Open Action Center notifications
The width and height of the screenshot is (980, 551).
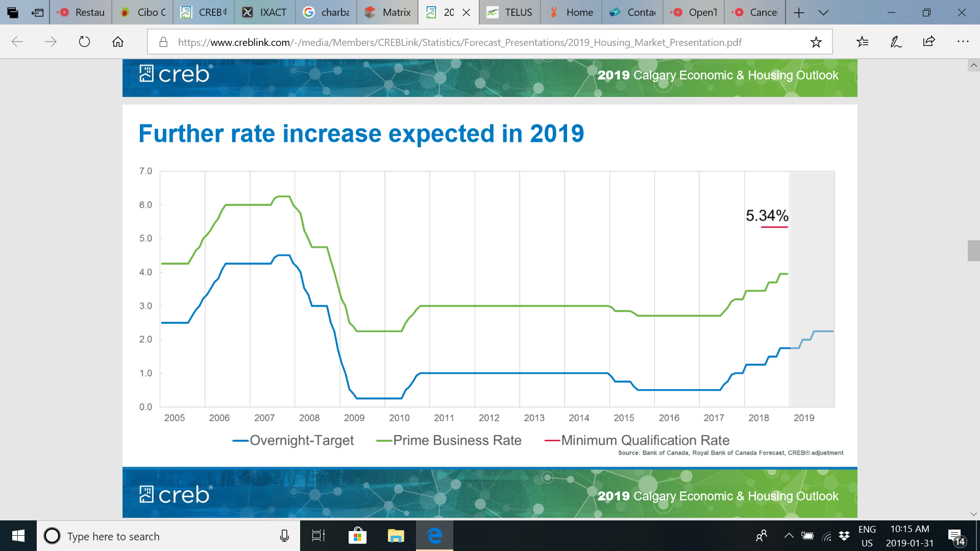coord(956,537)
